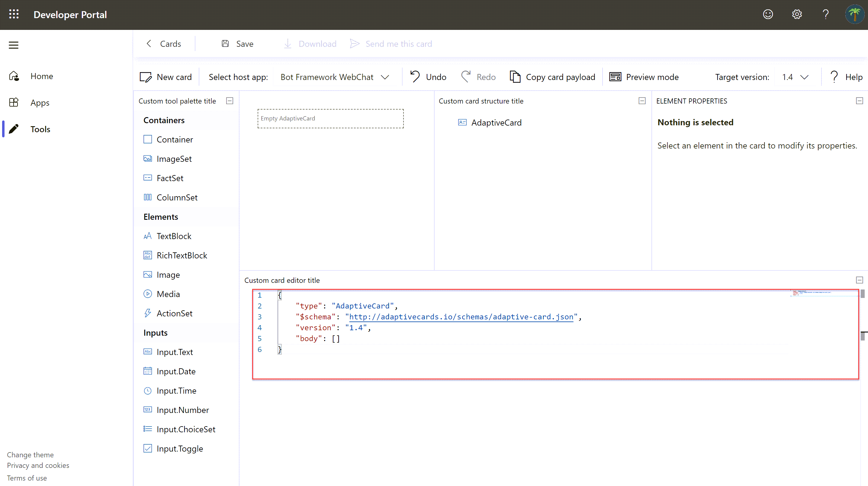Select the Media palette item
The image size is (868, 486).
(187, 294)
